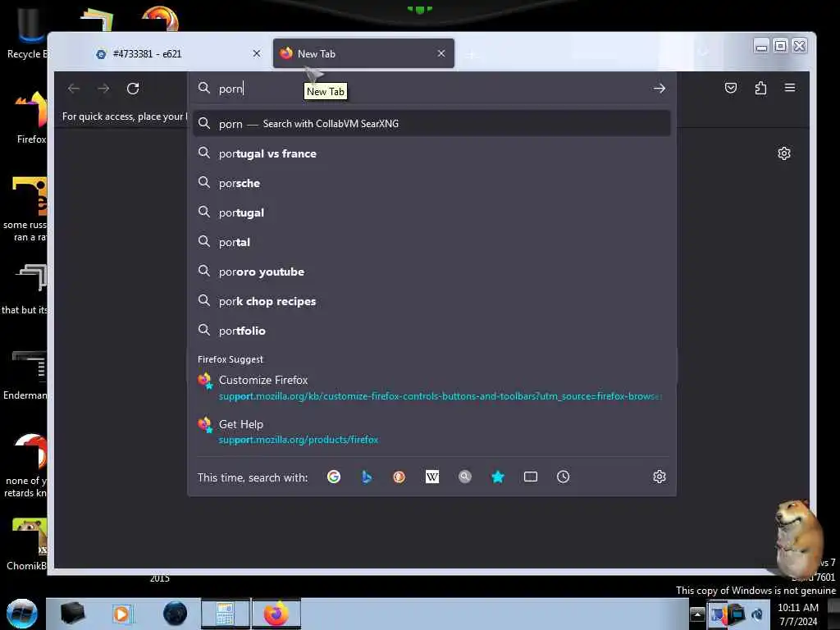Open New Tab personalize gear icon
This screenshot has height=630, width=840.
coord(783,153)
